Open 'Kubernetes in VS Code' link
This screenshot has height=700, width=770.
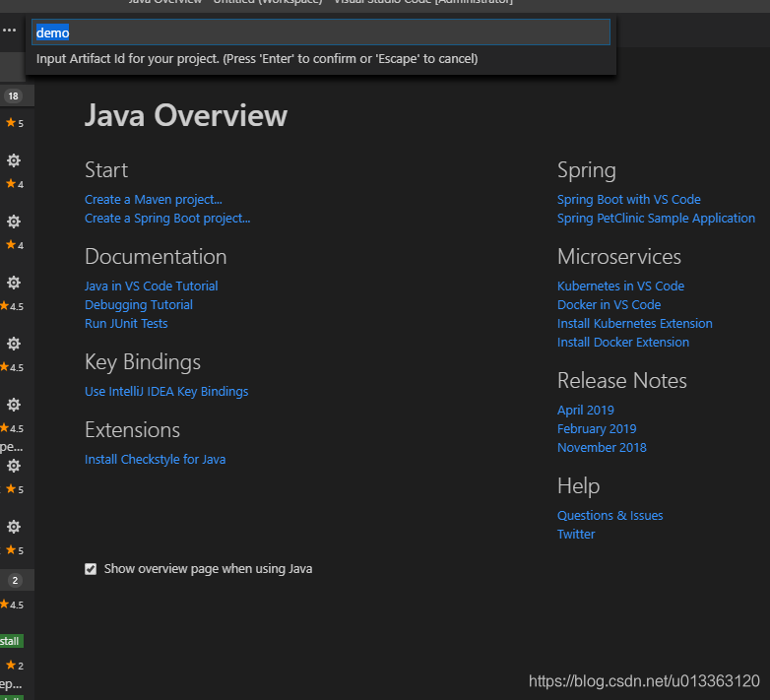click(x=620, y=286)
